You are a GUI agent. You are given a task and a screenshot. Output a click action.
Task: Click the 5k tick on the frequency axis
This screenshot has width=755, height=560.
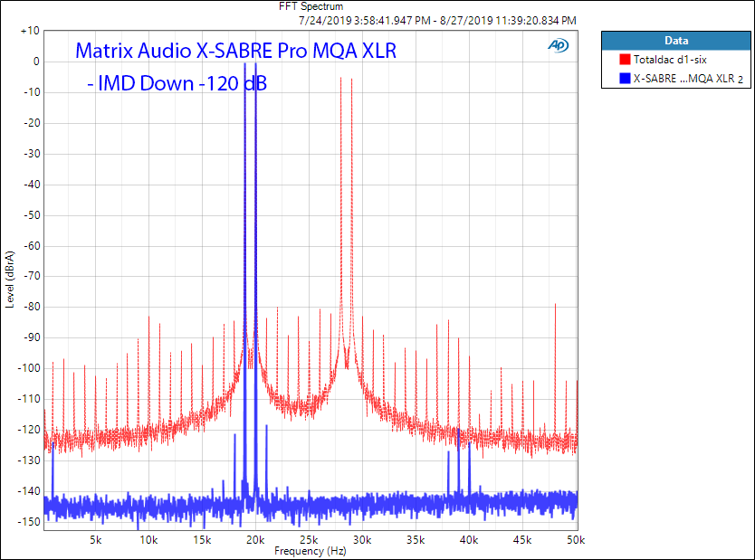tap(95, 540)
